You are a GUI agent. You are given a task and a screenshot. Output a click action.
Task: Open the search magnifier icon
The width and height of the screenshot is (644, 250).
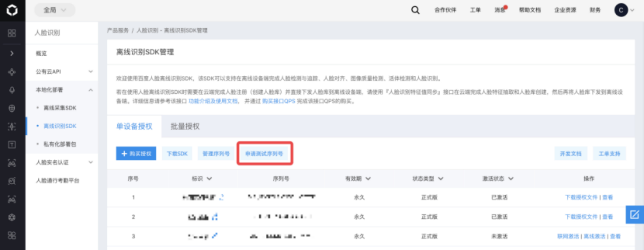tap(415, 10)
